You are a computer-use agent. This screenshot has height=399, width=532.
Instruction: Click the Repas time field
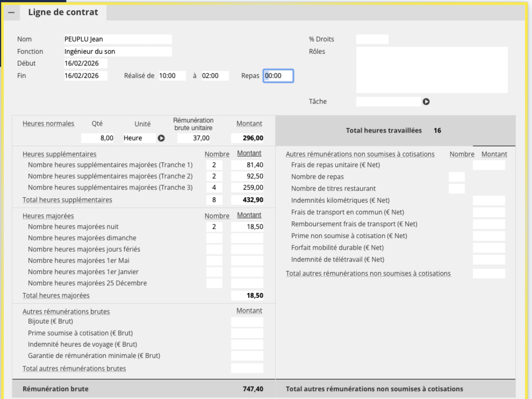coord(278,76)
